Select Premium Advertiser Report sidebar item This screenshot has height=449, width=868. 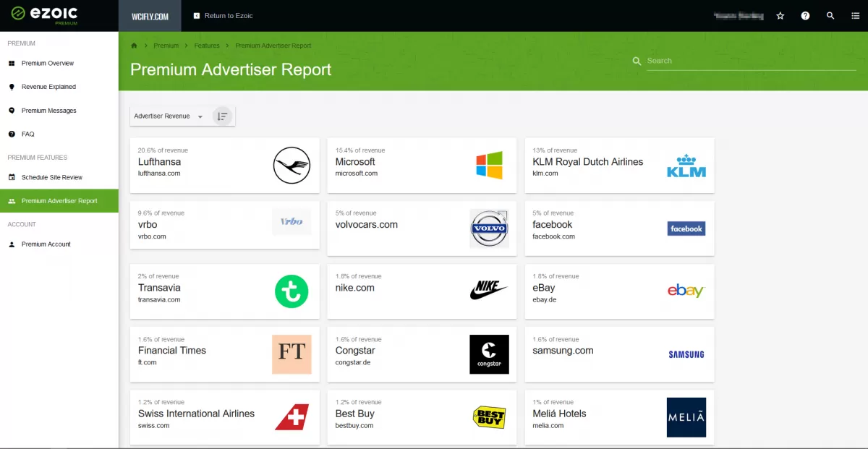pos(59,201)
